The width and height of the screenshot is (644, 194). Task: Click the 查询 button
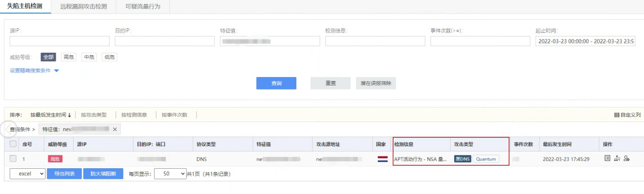tap(276, 83)
